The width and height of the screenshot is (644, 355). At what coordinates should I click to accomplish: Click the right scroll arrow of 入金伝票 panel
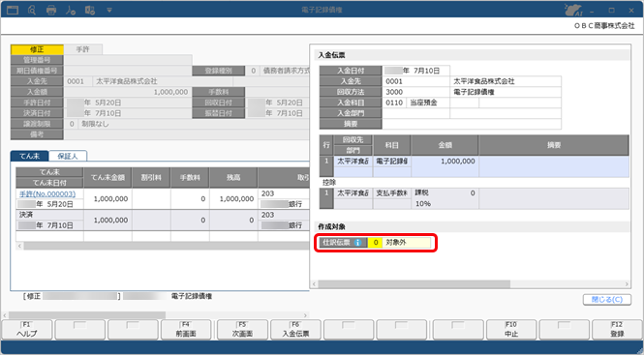click(x=627, y=284)
